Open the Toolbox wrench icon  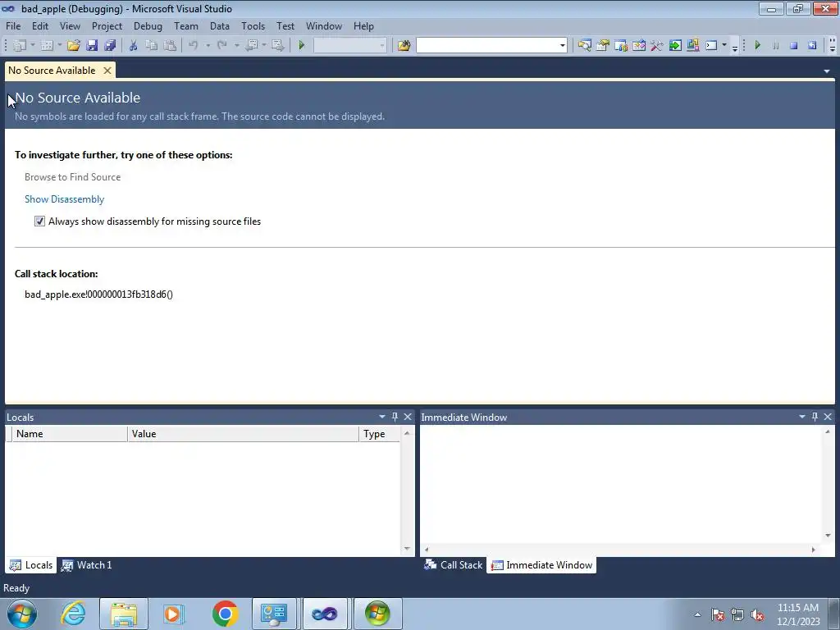coord(657,46)
